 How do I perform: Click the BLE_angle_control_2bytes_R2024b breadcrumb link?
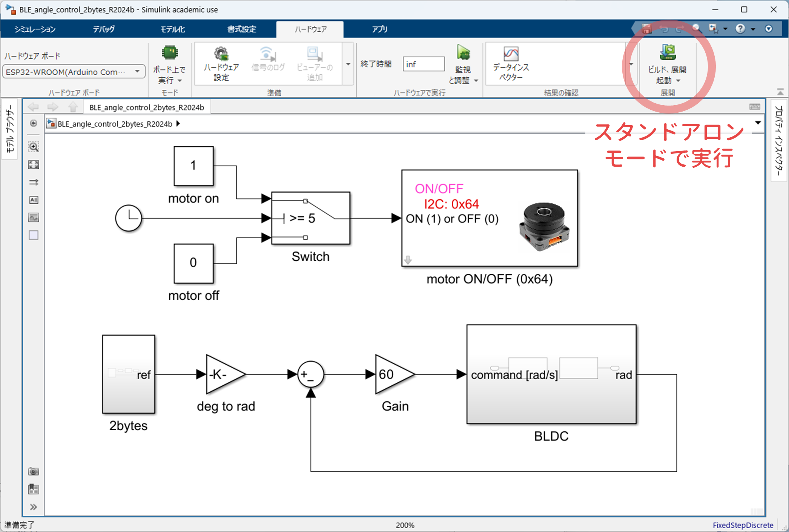tap(115, 124)
